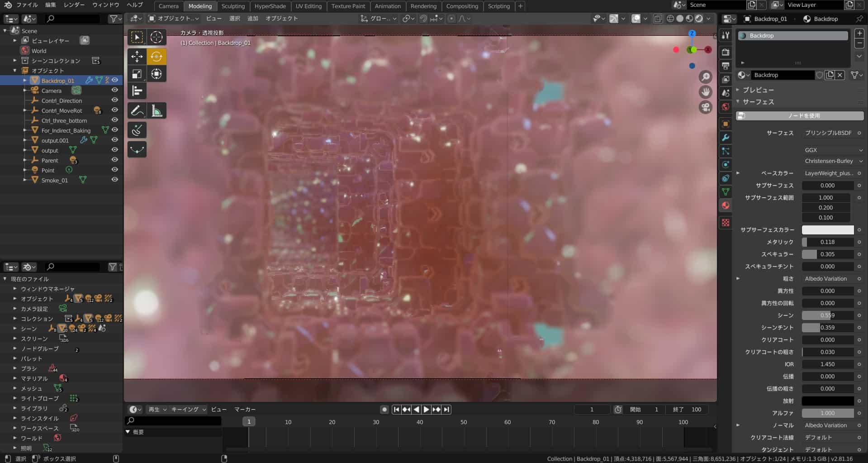Viewport: 868px width, 463px height.
Task: Expand the マテリアル data-block row
Action: coord(15,378)
